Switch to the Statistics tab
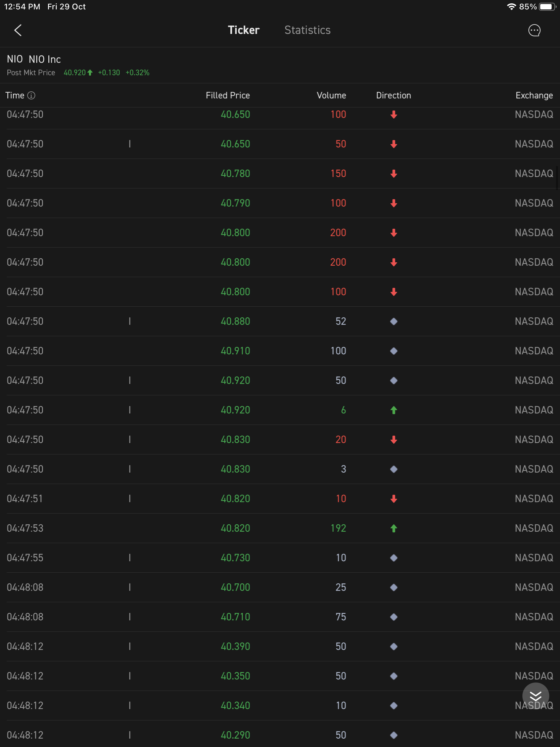Screen dimensions: 560x747 (307, 30)
